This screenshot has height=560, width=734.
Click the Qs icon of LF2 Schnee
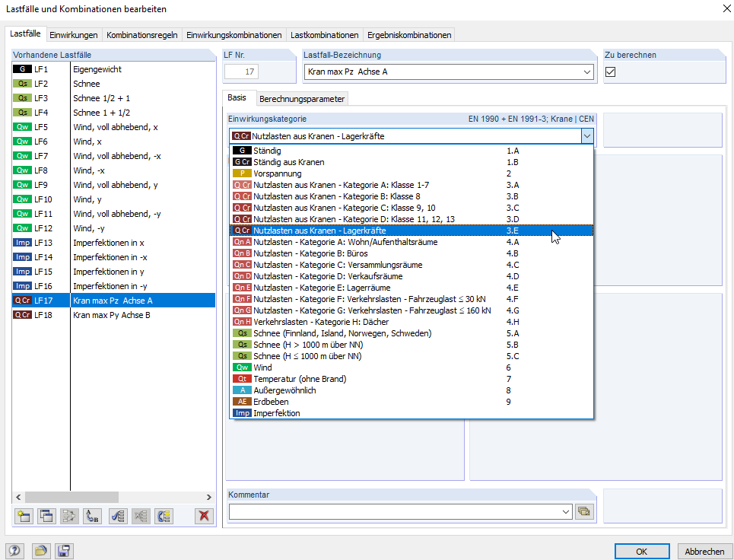click(22, 84)
